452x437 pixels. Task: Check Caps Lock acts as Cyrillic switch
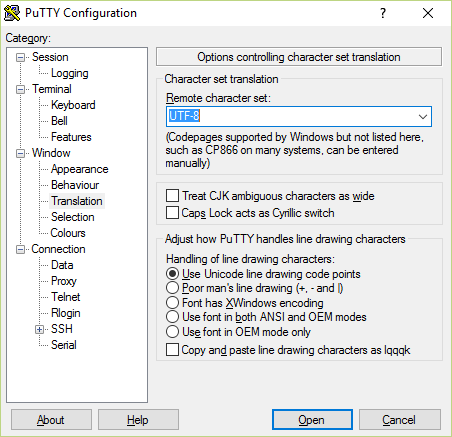(172, 213)
